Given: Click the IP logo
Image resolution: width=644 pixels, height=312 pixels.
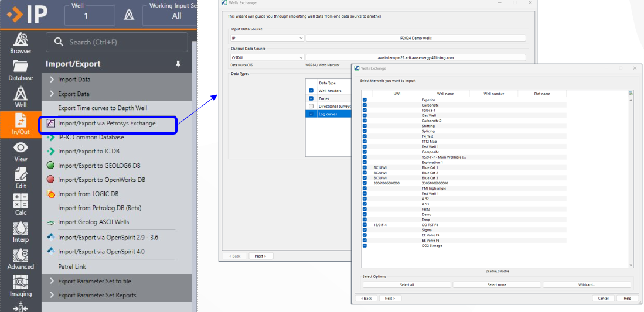Looking at the screenshot, I should pos(27,15).
